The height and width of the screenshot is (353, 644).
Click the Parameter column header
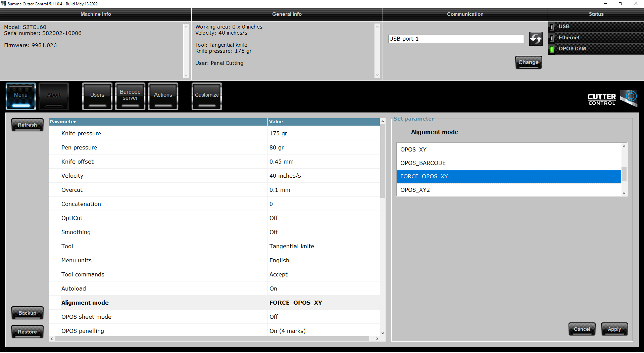(158, 122)
